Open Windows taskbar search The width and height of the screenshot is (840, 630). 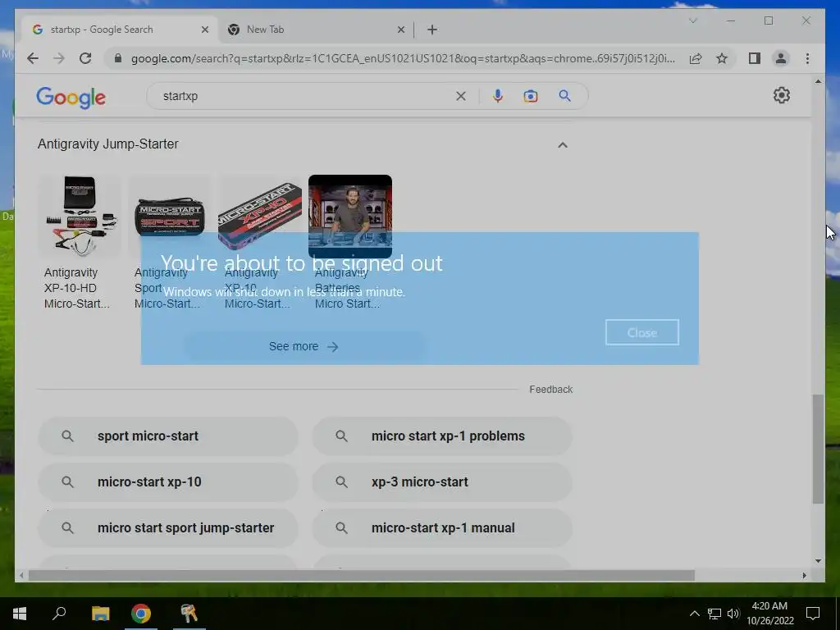click(x=59, y=614)
